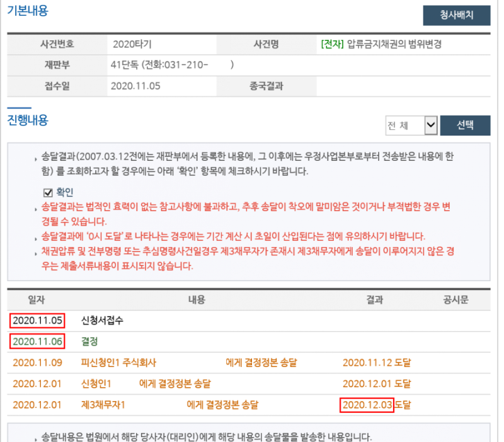
Task: Click the 내용 column header
Action: pyautogui.click(x=197, y=300)
